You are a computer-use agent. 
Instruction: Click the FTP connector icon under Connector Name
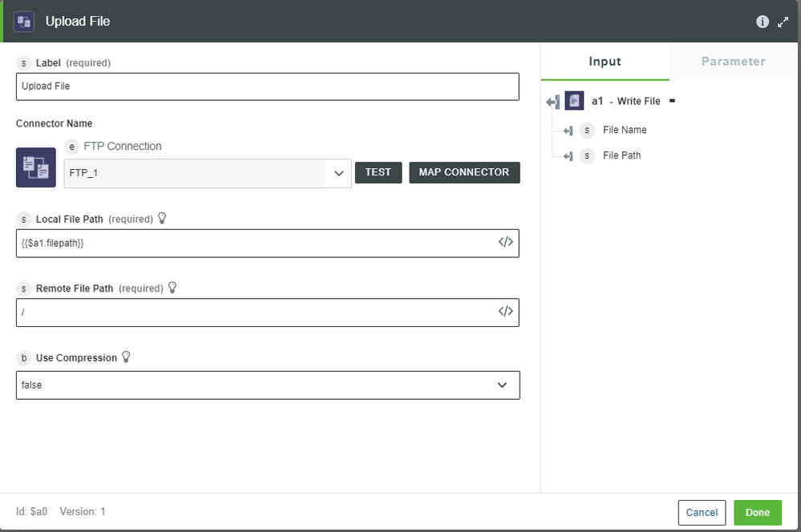(x=36, y=167)
